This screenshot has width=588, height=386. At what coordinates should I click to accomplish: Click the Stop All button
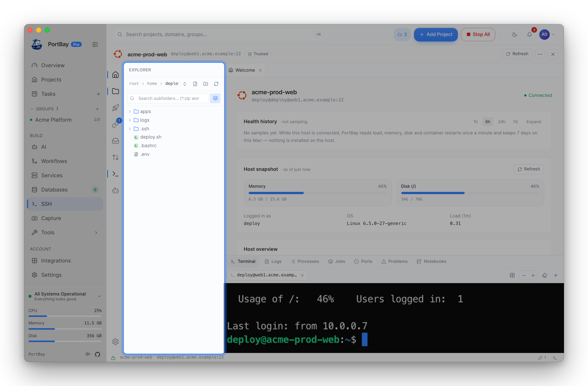(478, 34)
